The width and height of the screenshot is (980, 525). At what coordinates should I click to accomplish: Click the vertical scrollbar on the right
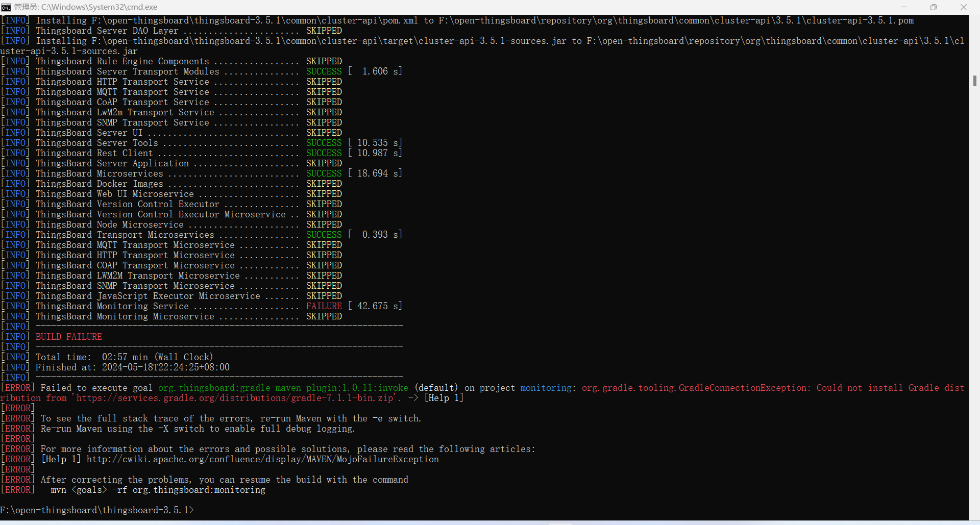pyautogui.click(x=975, y=80)
